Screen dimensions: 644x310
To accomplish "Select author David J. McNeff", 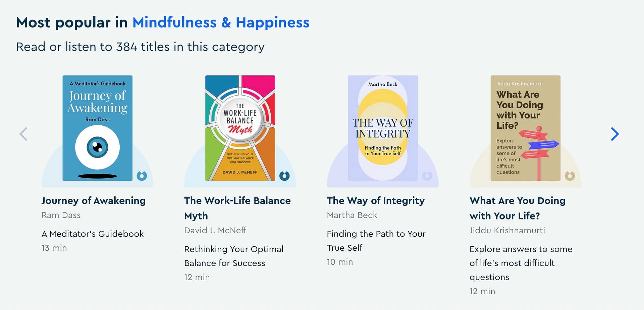I will click(x=215, y=230).
